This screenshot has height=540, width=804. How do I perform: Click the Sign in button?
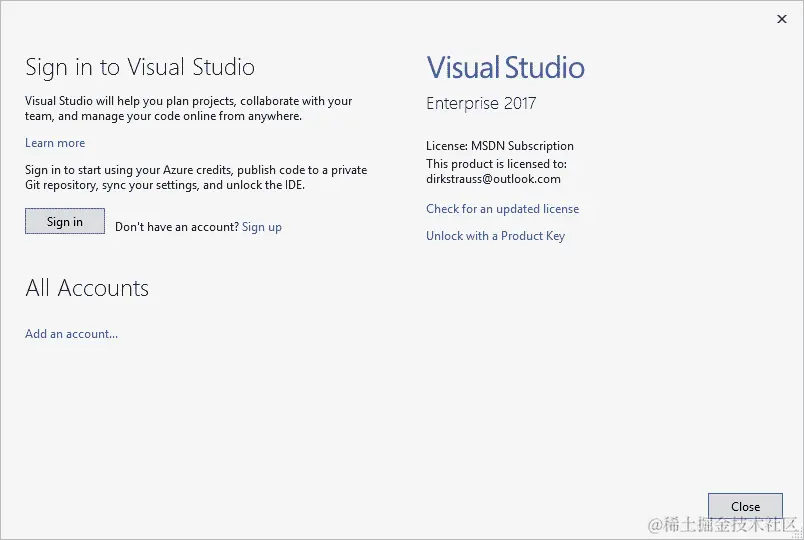click(65, 221)
